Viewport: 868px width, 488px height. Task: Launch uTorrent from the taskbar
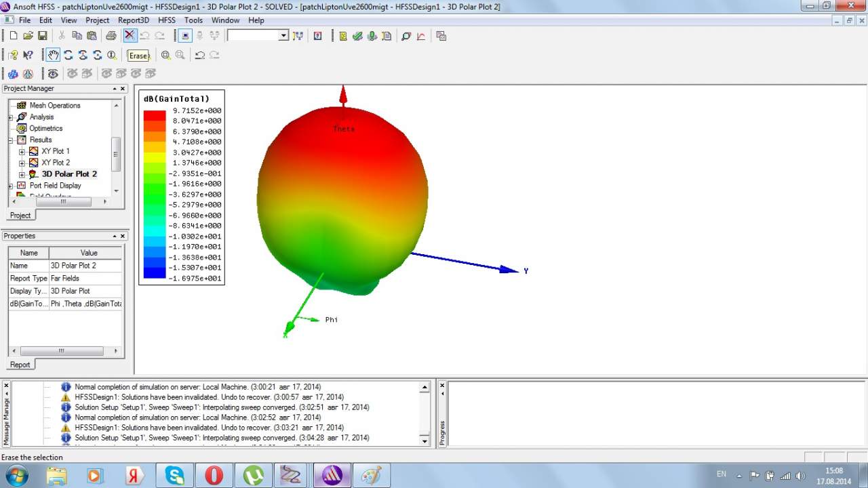[x=254, y=475]
